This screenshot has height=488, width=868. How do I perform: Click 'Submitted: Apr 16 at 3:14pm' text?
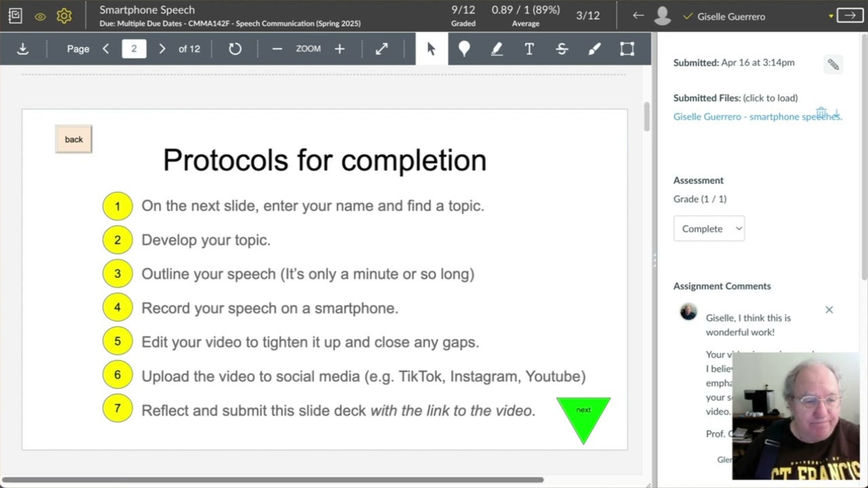point(734,62)
